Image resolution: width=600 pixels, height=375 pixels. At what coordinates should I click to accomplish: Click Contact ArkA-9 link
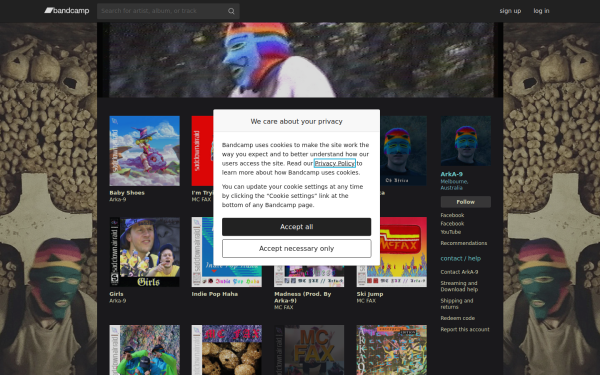459,272
